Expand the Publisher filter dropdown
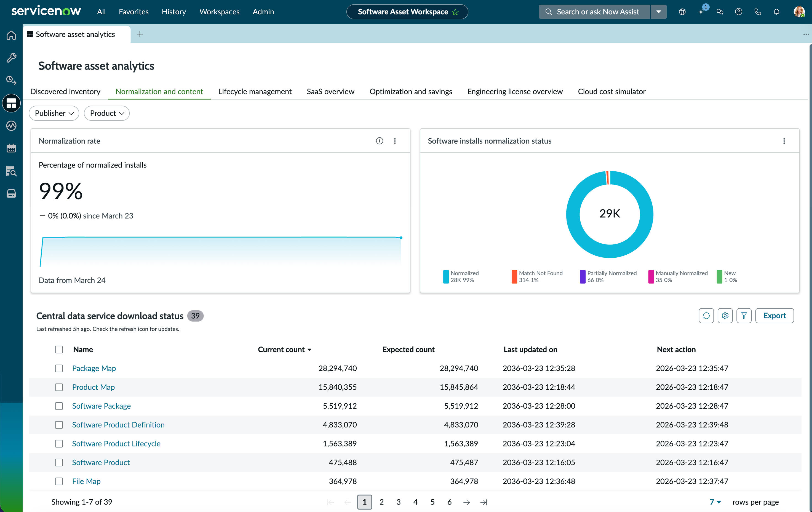Screen dimensions: 812x512 click(54, 113)
